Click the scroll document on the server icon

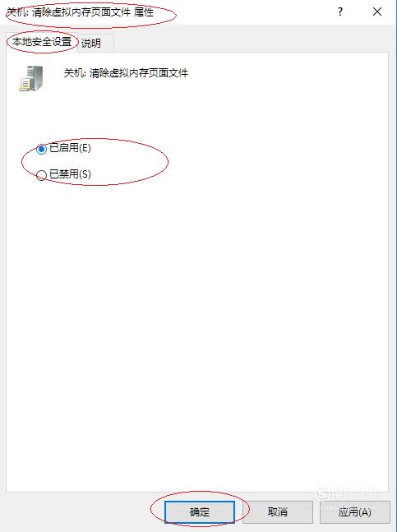point(25,85)
